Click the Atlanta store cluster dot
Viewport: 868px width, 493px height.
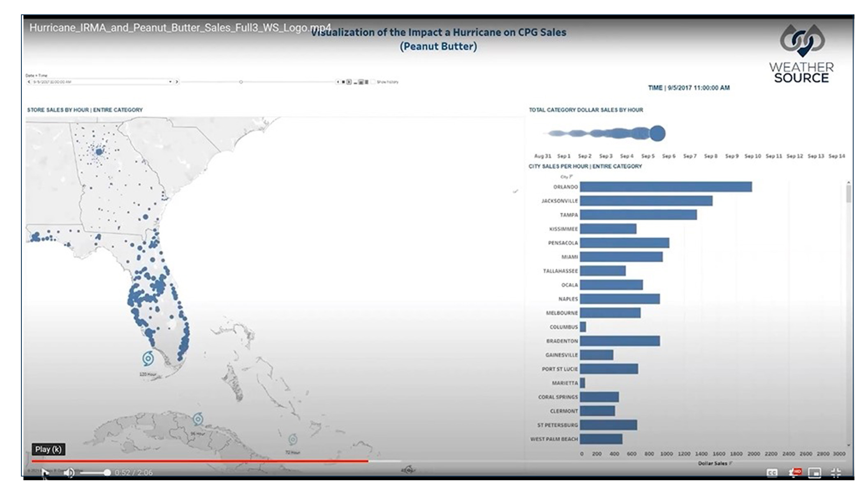coord(99,151)
